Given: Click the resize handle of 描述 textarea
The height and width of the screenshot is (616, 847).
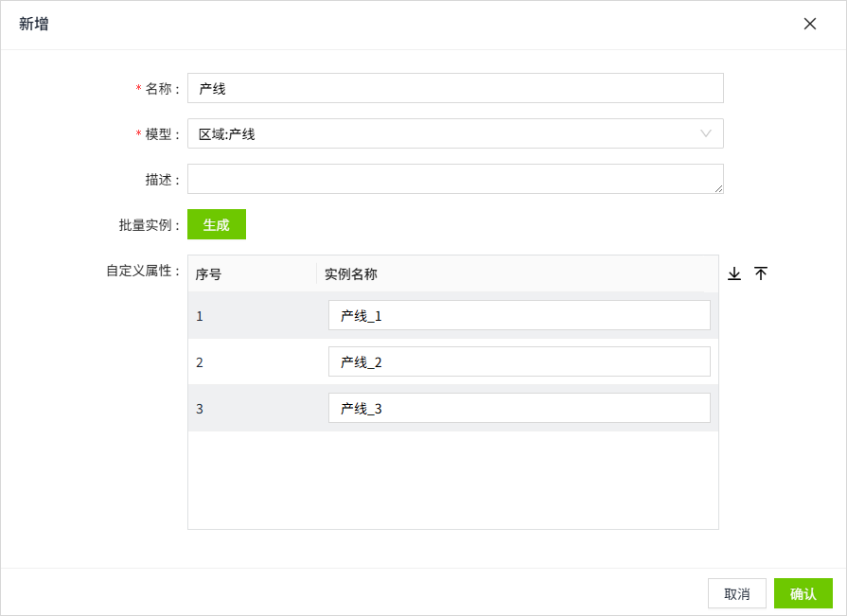Looking at the screenshot, I should [718, 188].
